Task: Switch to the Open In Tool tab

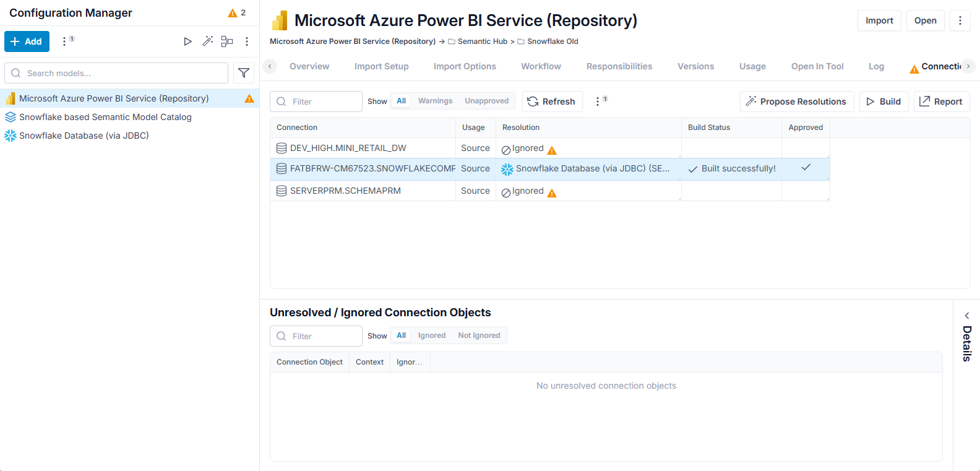Action: click(817, 66)
